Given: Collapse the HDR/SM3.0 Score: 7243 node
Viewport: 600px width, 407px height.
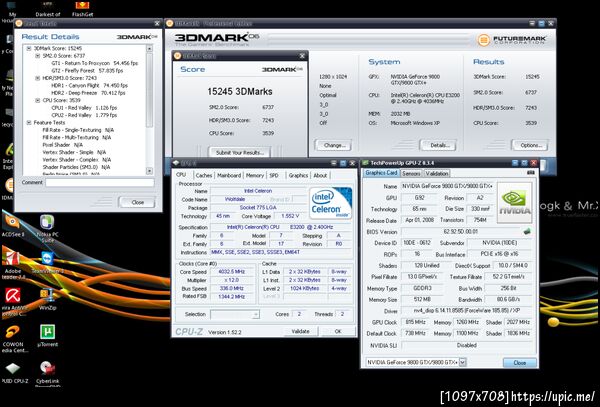Looking at the screenshot, I should (38, 78).
